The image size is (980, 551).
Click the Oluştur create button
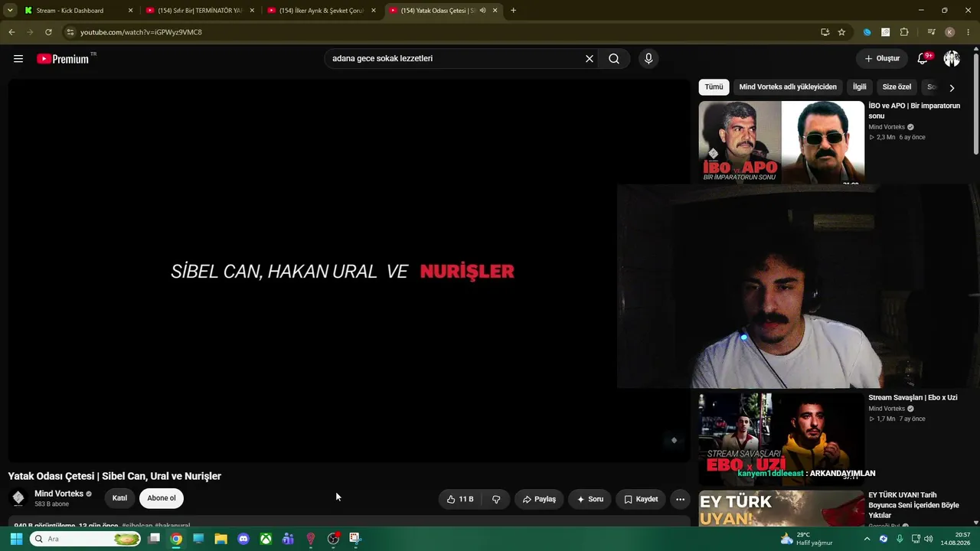pyautogui.click(x=882, y=59)
